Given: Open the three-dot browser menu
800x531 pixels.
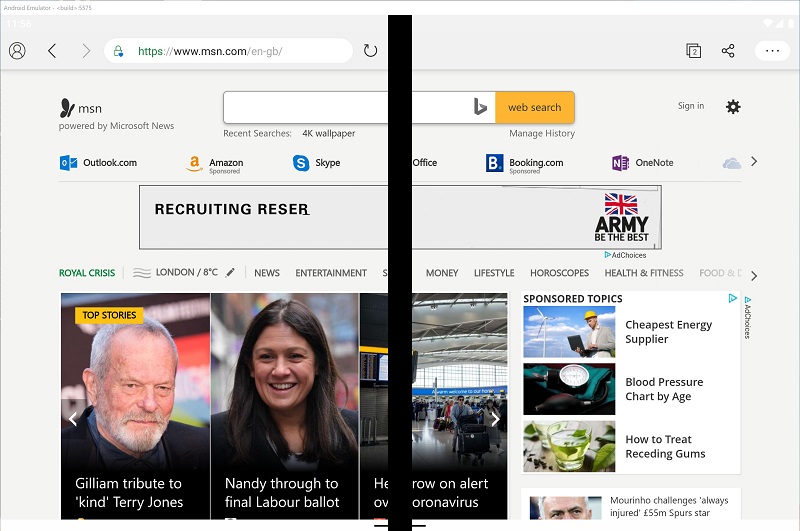Looking at the screenshot, I should pyautogui.click(x=772, y=51).
